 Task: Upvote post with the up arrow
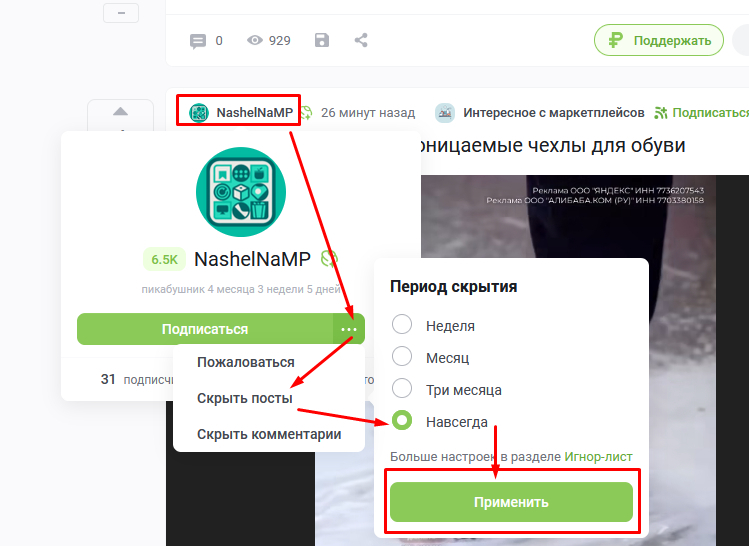pos(120,112)
